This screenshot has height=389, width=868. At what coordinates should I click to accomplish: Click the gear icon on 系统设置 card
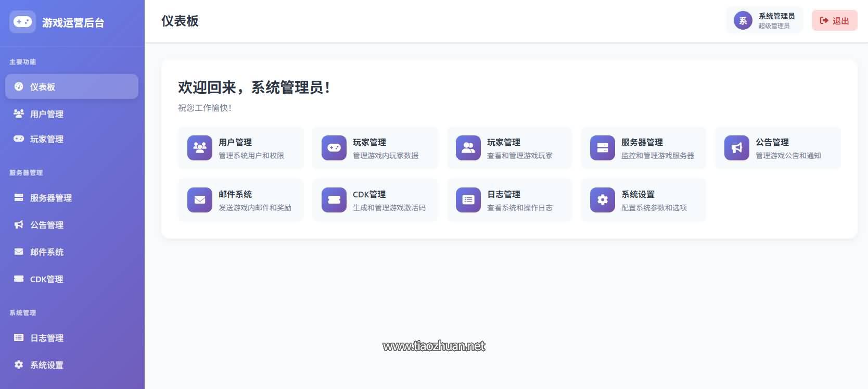tap(603, 200)
